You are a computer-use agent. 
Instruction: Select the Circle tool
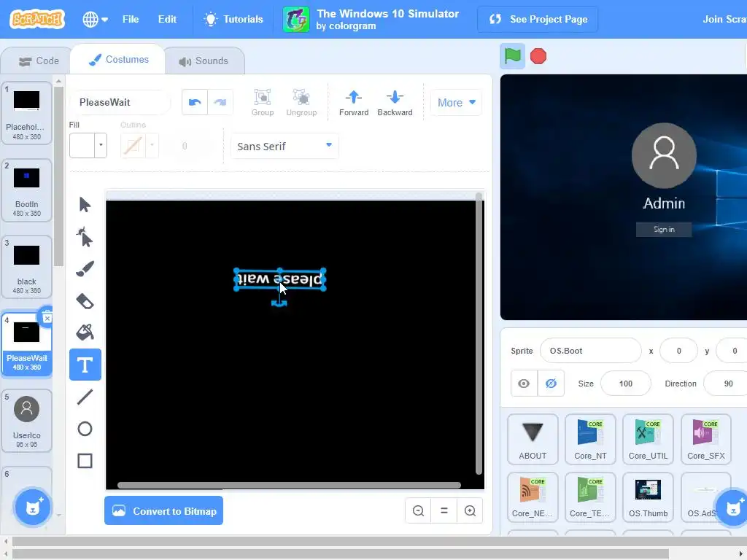click(85, 429)
